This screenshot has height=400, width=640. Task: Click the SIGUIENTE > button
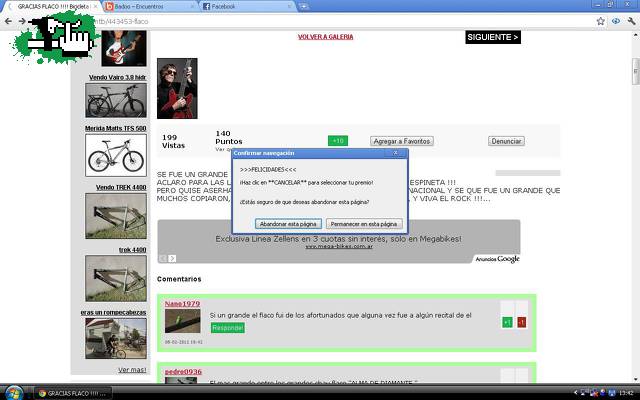(x=493, y=37)
